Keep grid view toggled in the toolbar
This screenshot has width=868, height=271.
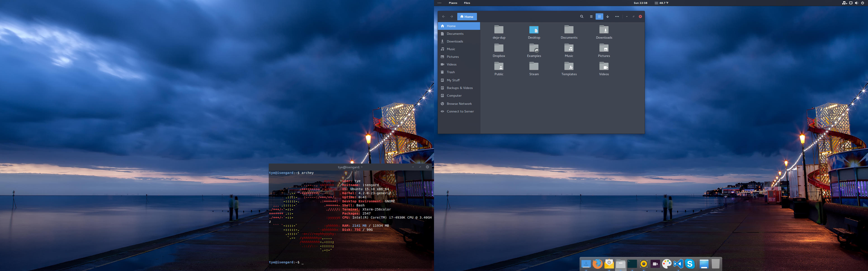coord(599,16)
